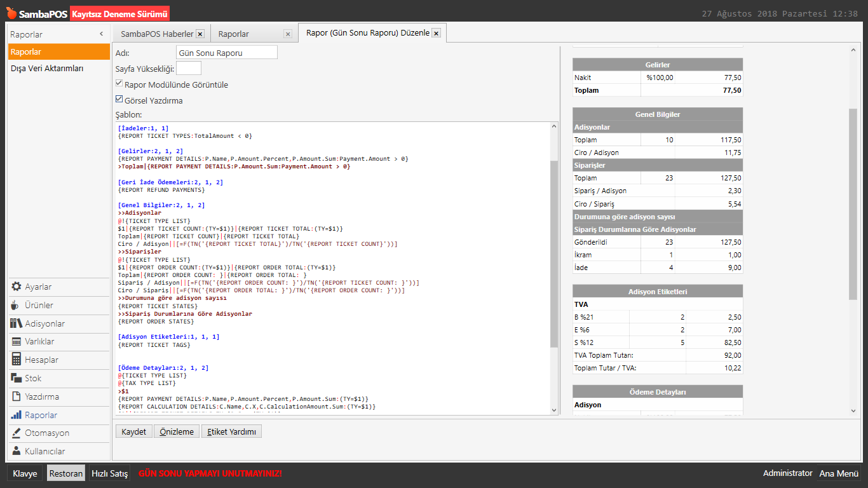Click the Gelirler header in preview
Viewport: 868px width, 488px height.
(658, 65)
